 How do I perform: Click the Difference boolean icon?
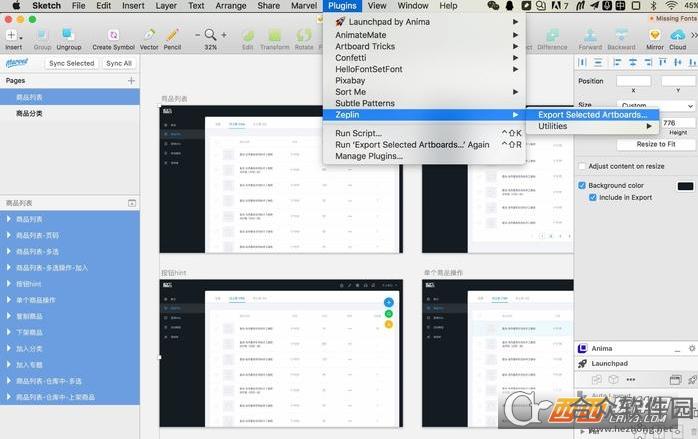552,35
